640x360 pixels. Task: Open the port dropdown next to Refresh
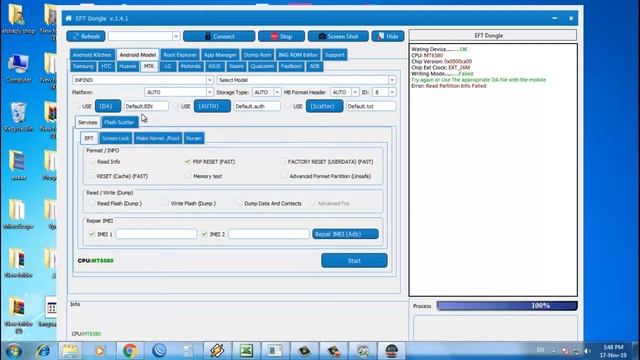(176, 36)
